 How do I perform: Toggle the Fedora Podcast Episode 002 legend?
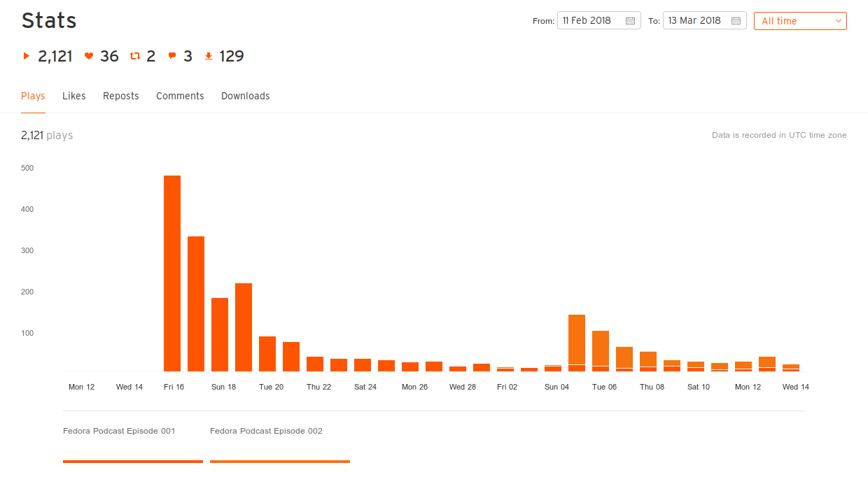click(266, 431)
